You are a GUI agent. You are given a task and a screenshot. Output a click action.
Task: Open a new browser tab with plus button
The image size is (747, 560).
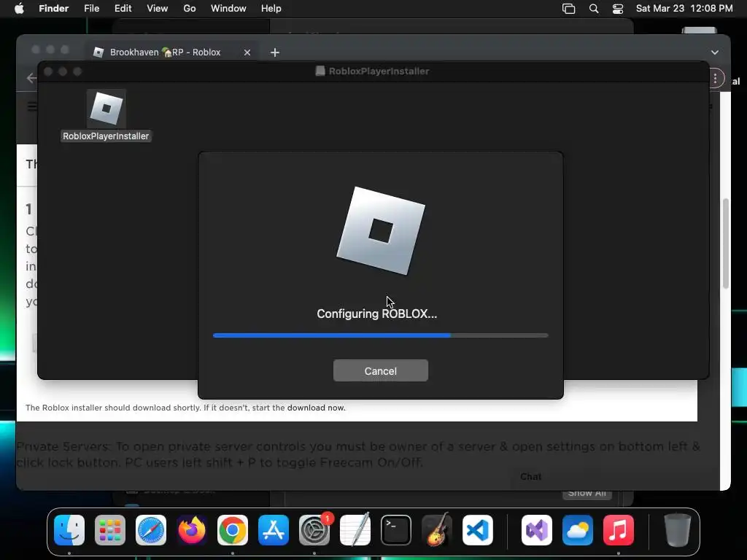(275, 52)
